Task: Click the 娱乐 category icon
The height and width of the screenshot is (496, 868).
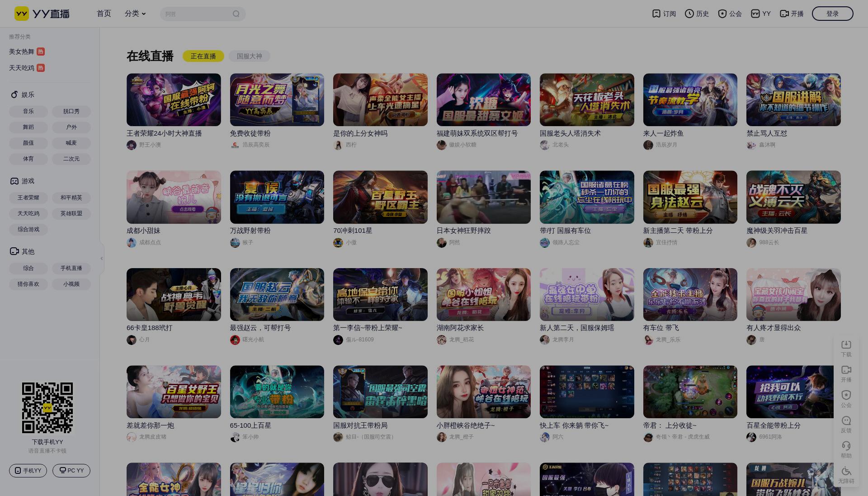Action: coord(14,94)
